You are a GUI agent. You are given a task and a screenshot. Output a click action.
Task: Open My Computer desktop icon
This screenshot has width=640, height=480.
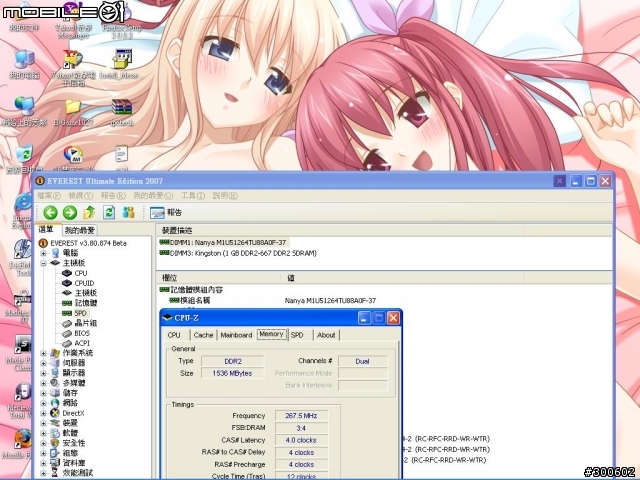(x=24, y=64)
